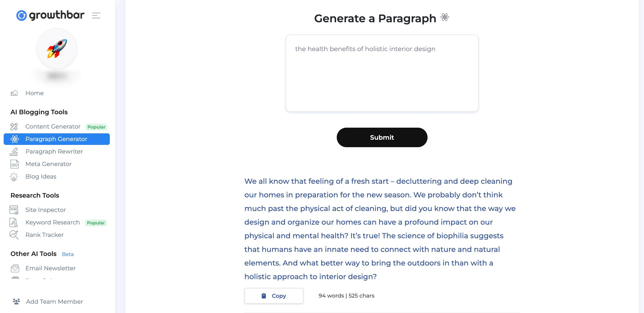Click the growthbar logo icon

pyautogui.click(x=22, y=15)
